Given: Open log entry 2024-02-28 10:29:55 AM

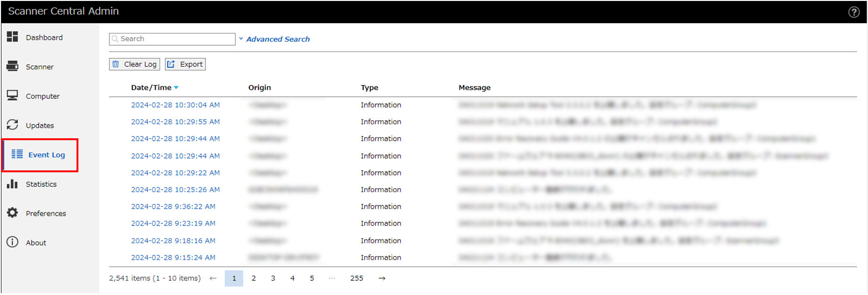Looking at the screenshot, I should (x=175, y=122).
